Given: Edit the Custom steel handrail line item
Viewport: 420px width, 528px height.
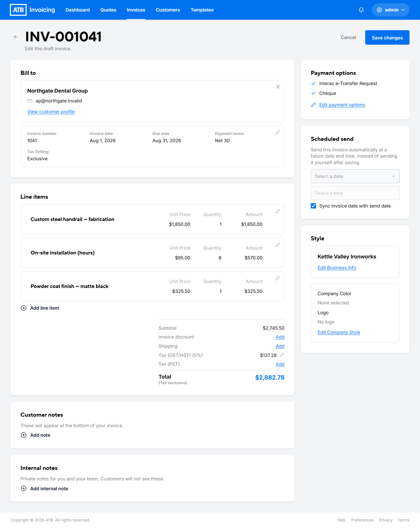Looking at the screenshot, I should [278, 211].
